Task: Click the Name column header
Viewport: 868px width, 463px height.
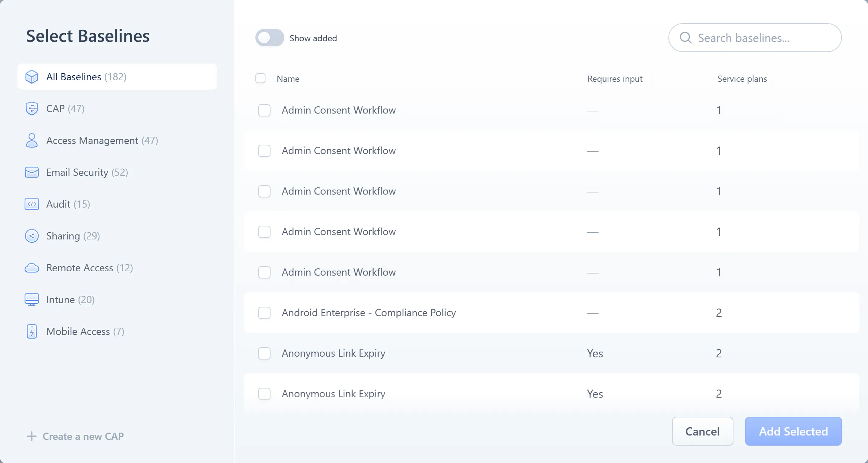Action: [x=288, y=78]
